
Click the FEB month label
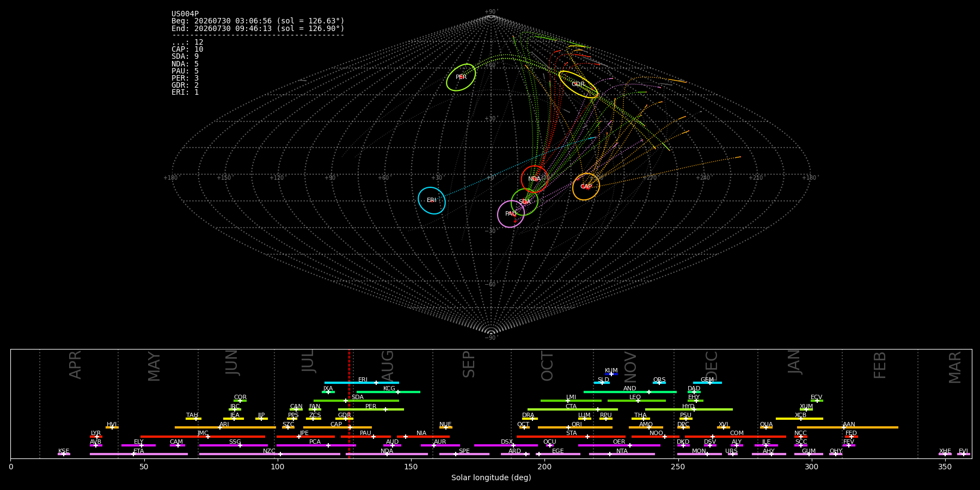pos(880,365)
